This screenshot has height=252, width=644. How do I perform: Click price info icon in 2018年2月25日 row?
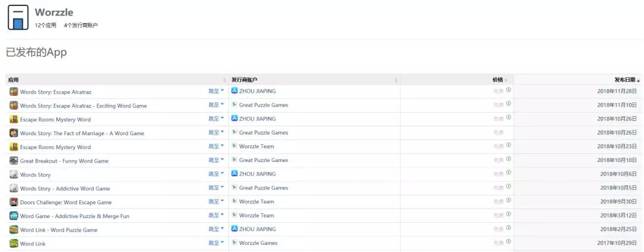coord(509,228)
